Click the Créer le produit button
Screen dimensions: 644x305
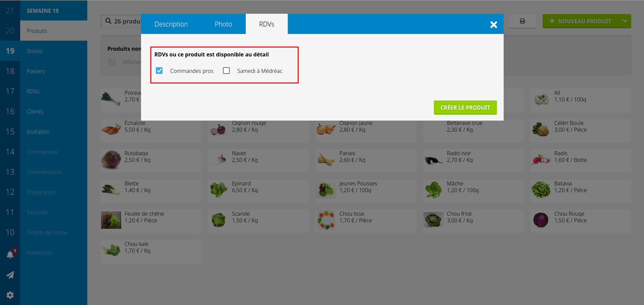tap(465, 107)
